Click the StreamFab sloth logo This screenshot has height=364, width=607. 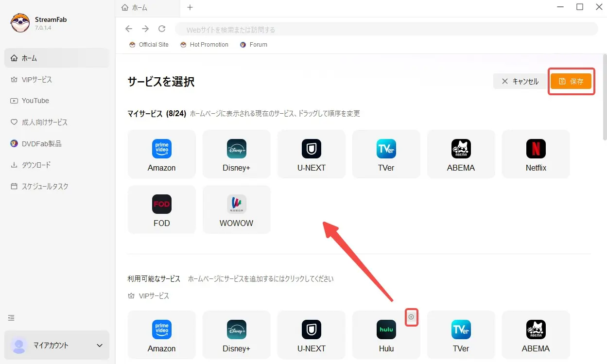coord(20,22)
